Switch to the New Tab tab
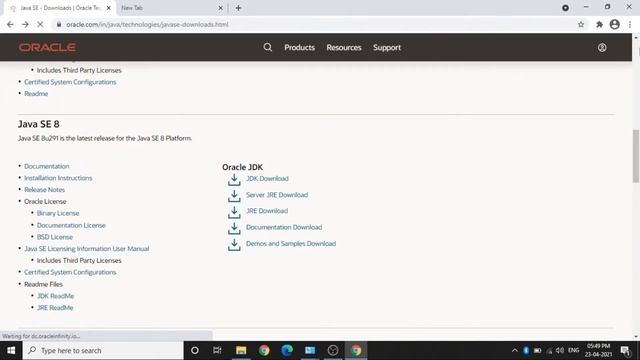640x360 pixels. (x=171, y=8)
